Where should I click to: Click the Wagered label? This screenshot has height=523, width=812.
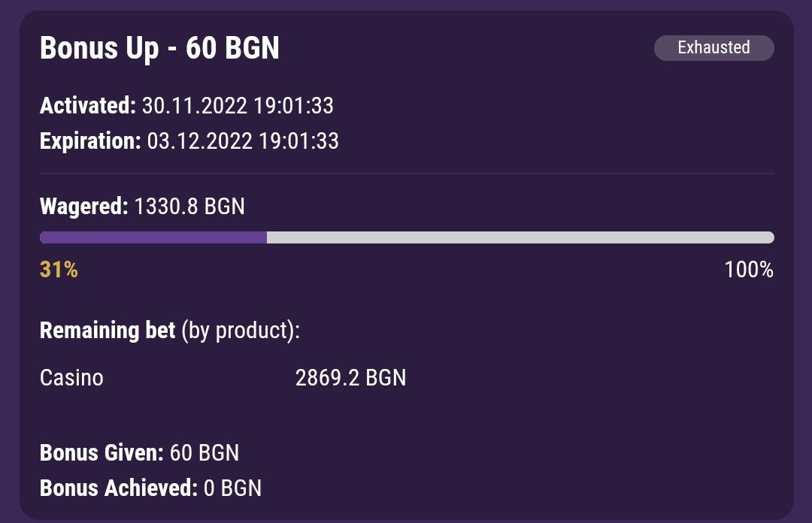point(83,206)
